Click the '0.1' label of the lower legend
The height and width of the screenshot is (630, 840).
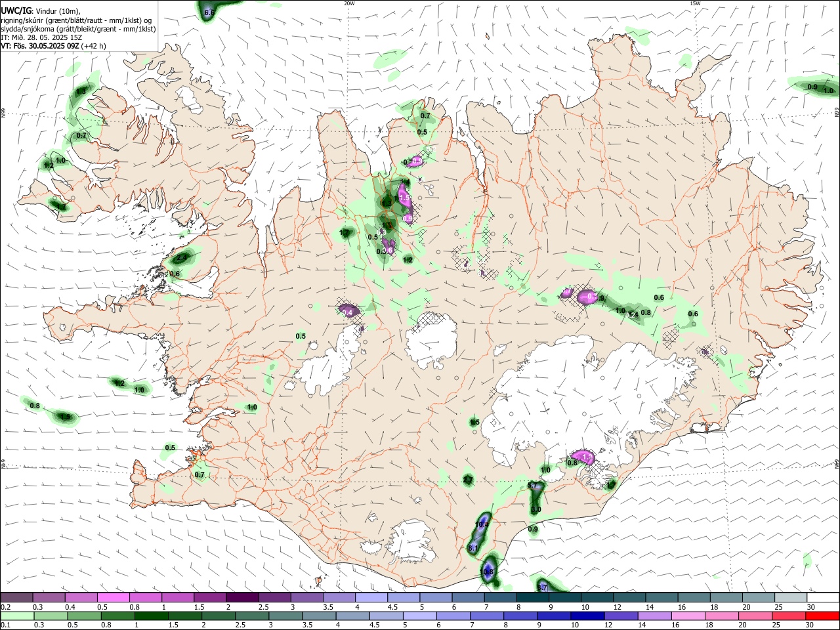tap(5, 625)
